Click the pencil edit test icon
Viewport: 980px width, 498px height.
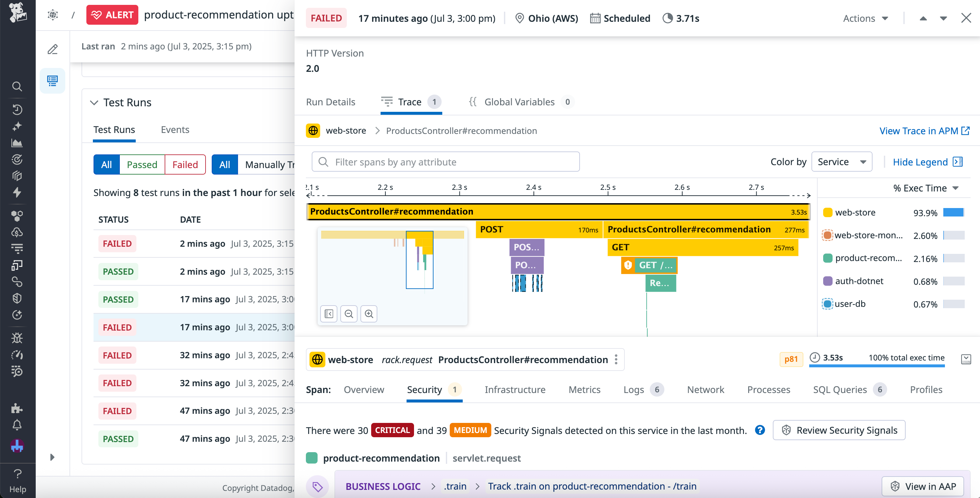(x=53, y=49)
